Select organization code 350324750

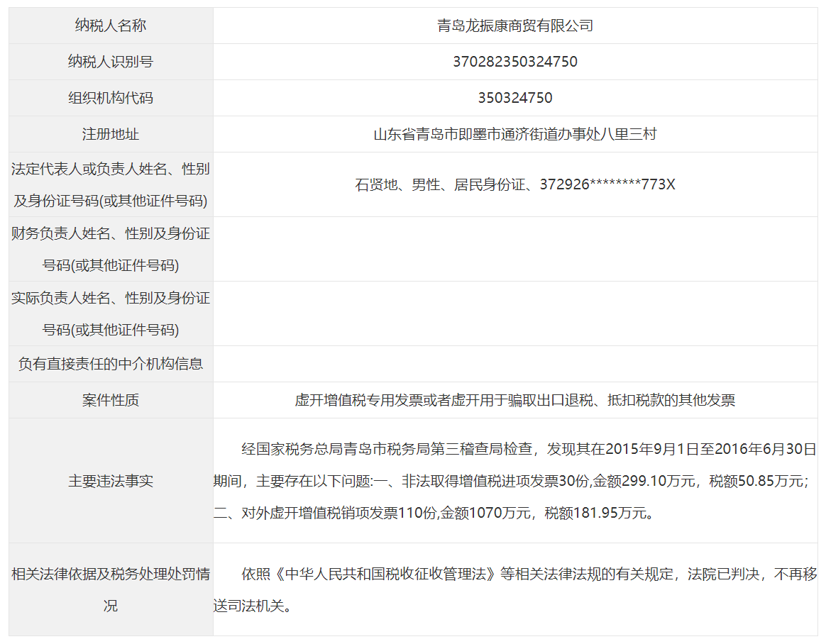point(514,98)
